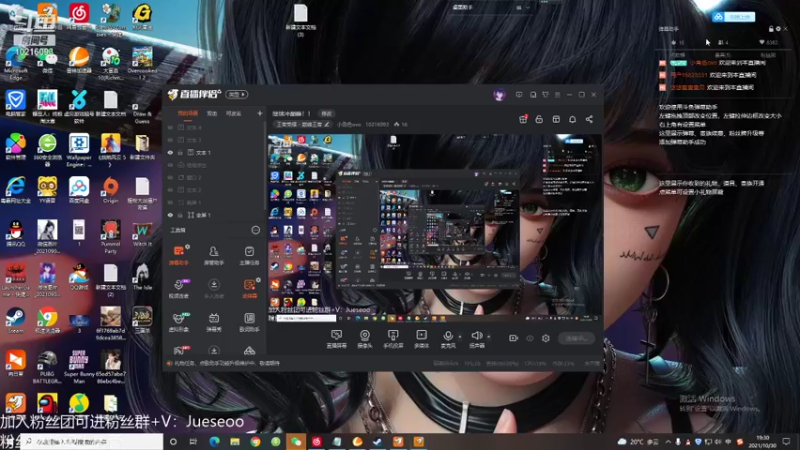Toggle preview eye icon in bottom bar
800x450 pixels.
click(x=530, y=338)
